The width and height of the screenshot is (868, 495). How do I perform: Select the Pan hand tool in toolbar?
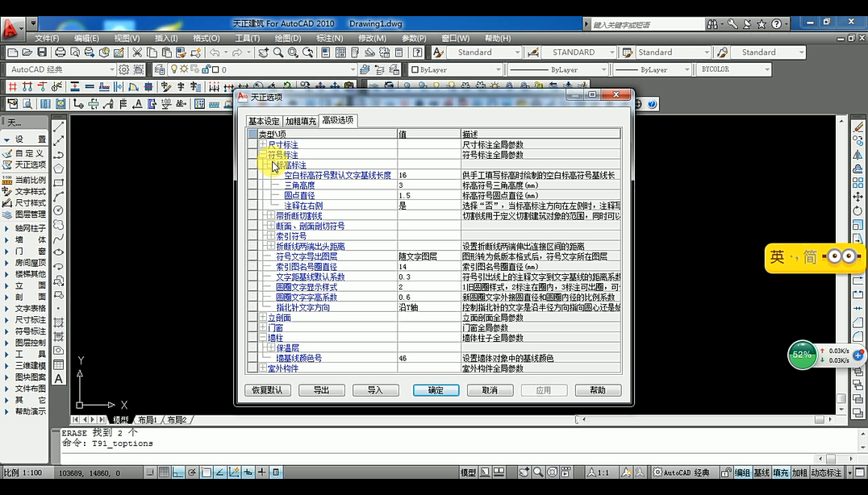coord(264,52)
